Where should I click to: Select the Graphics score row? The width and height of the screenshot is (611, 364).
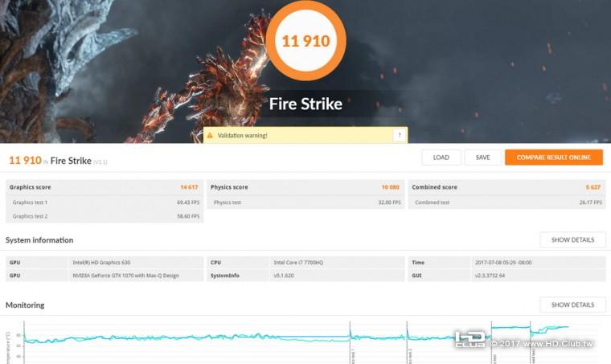click(105, 187)
